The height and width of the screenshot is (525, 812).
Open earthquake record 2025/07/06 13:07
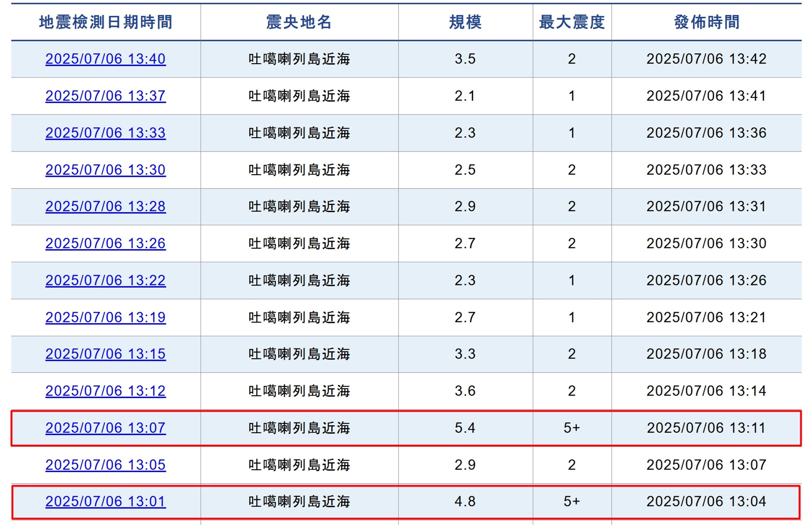coord(105,428)
